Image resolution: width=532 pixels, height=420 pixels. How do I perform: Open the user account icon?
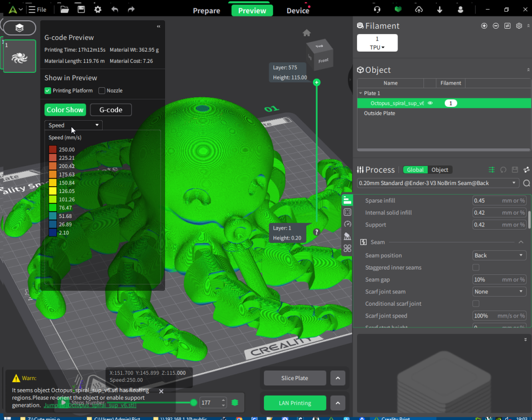(460, 10)
